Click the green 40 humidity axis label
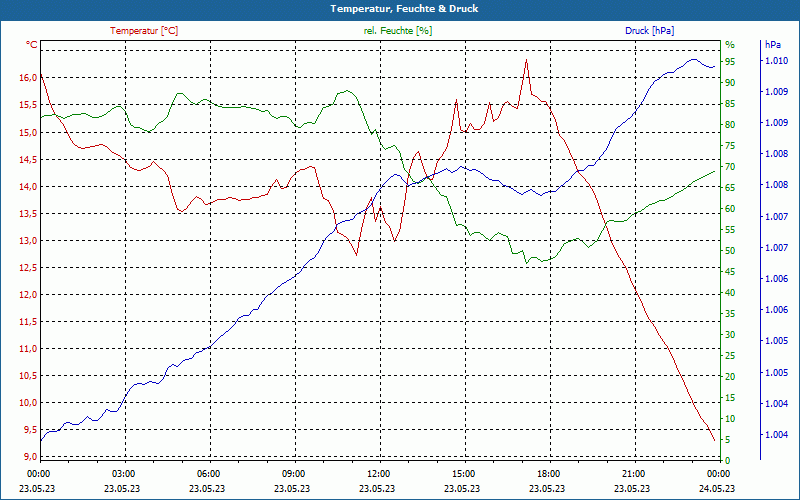This screenshot has height=500, width=800. point(730,293)
